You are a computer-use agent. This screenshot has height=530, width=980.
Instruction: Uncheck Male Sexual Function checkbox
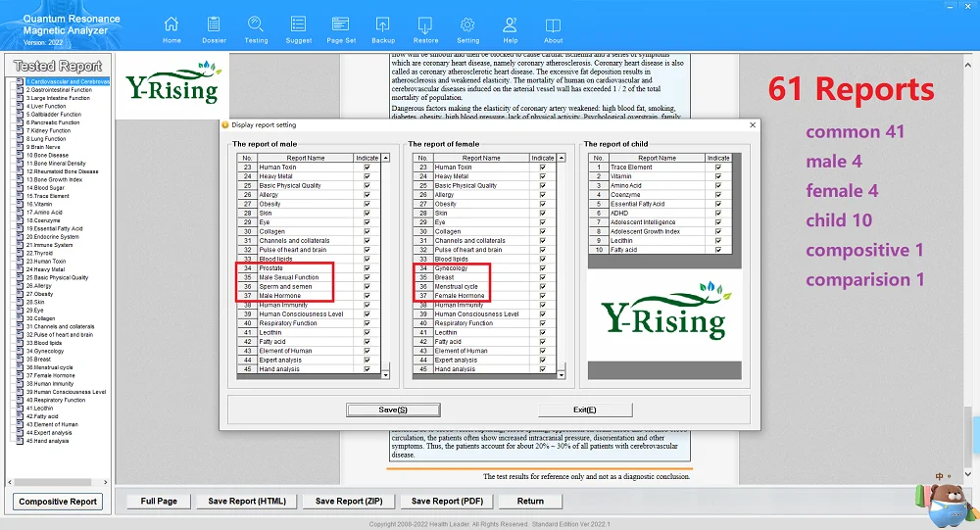pos(367,277)
